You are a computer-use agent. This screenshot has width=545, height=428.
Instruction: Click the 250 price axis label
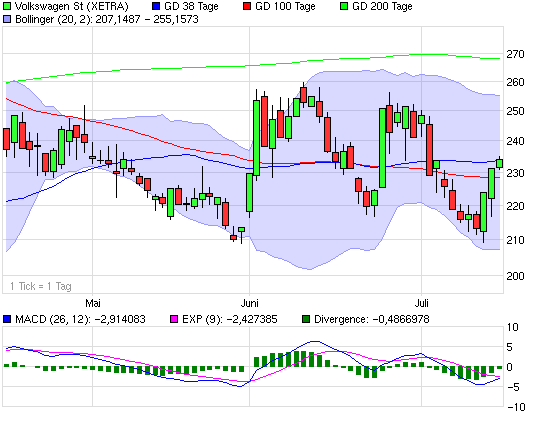pyautogui.click(x=515, y=111)
